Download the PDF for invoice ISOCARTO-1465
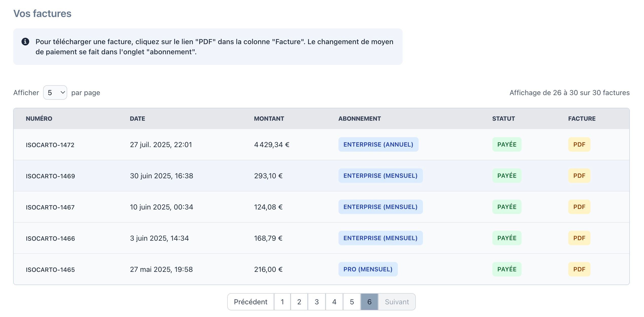 click(x=579, y=269)
